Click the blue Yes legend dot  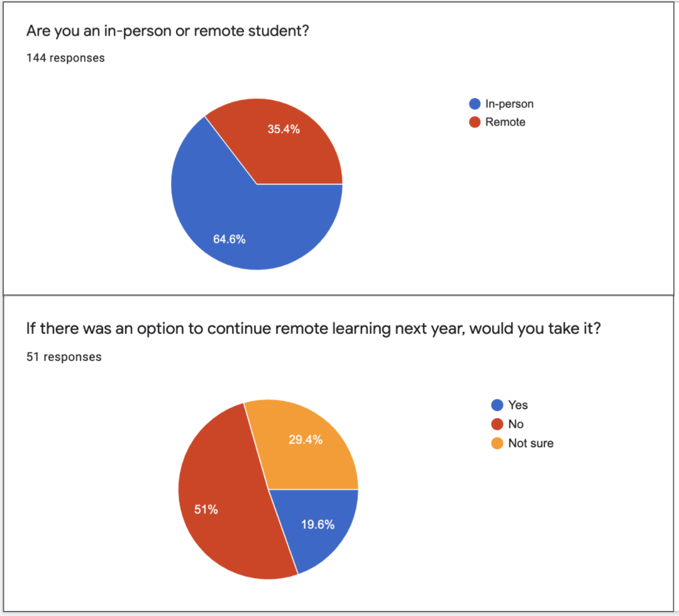[497, 405]
